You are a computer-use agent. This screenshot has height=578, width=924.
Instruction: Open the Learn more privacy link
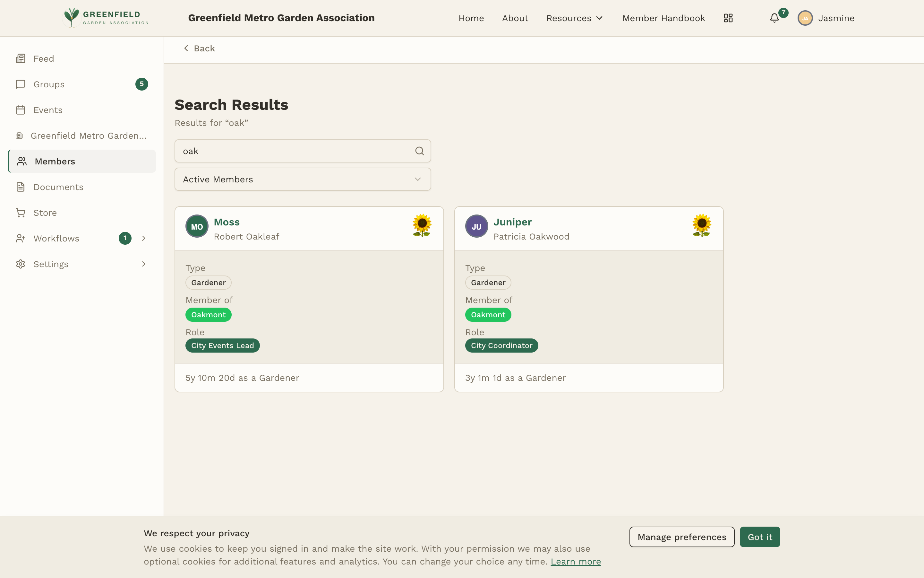pos(575,561)
